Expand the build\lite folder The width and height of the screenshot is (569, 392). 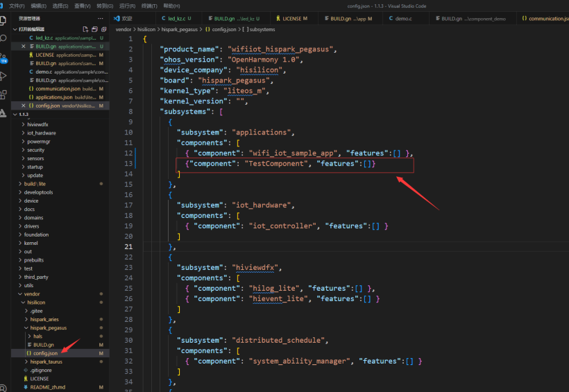pos(35,184)
